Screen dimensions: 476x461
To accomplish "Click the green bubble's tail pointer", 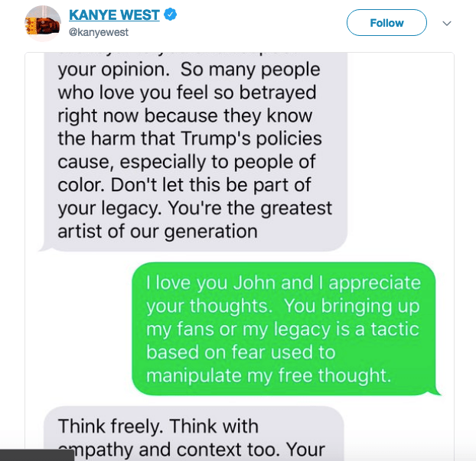I will [436, 391].
